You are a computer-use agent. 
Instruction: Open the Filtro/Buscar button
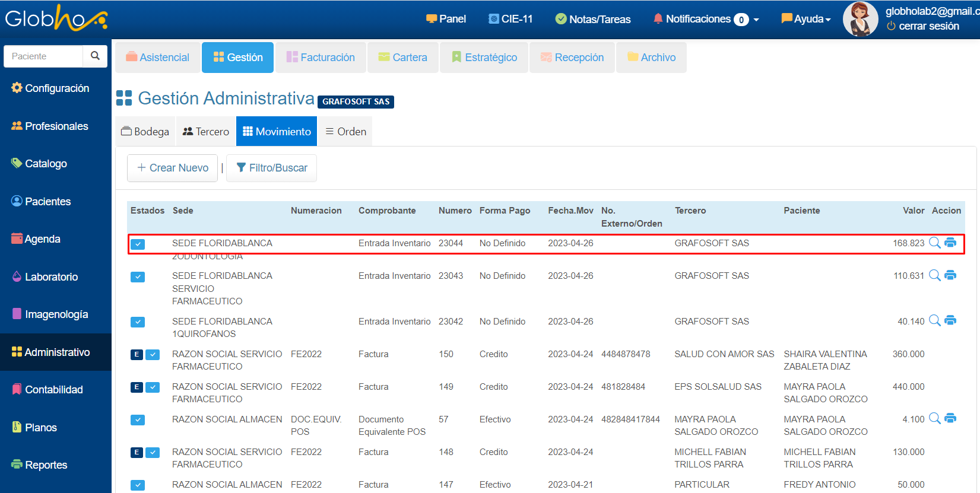[x=271, y=168]
